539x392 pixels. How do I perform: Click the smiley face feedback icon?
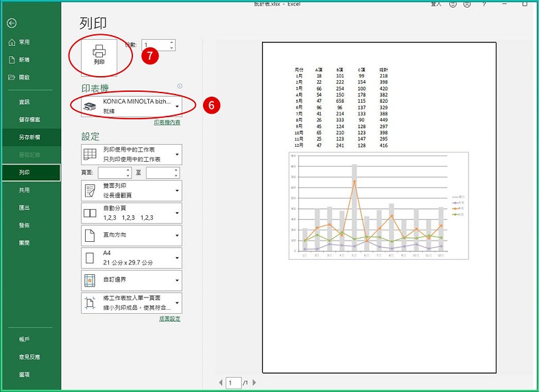point(453,4)
